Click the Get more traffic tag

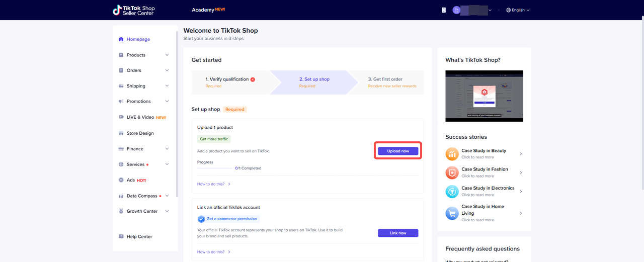pyautogui.click(x=214, y=139)
